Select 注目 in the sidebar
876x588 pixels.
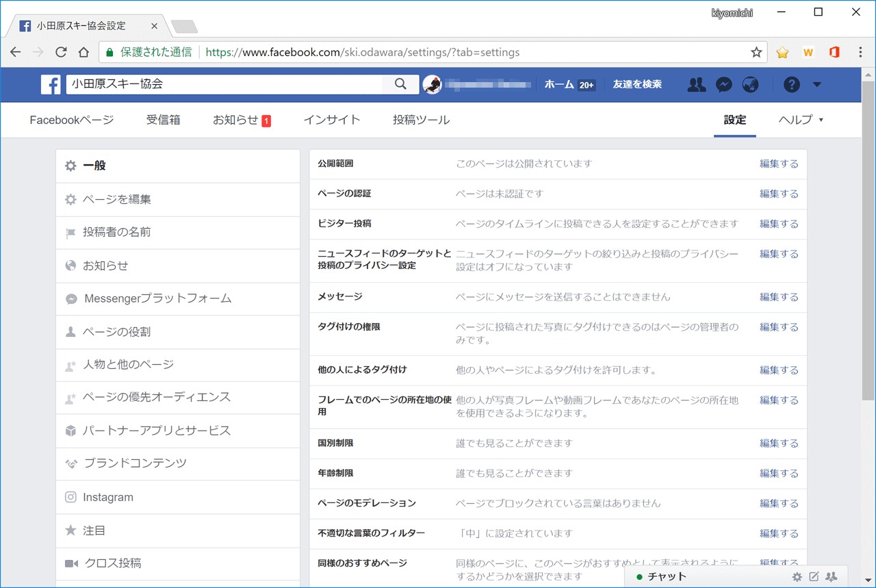tap(178, 530)
